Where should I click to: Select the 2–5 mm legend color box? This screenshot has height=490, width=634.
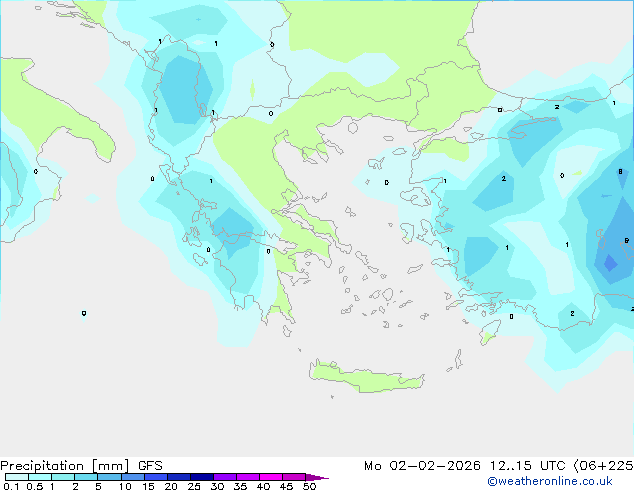point(86,477)
